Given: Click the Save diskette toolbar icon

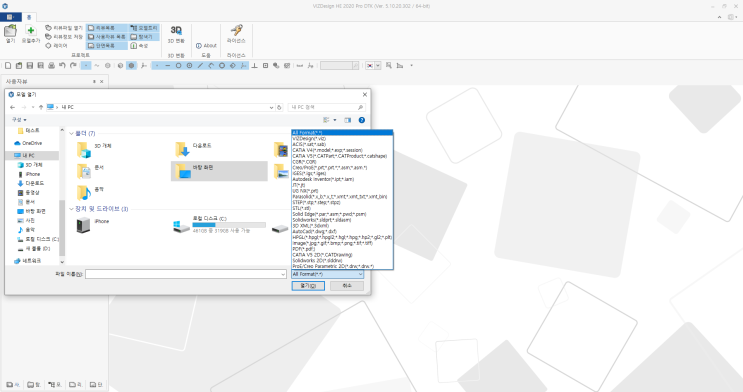Looking at the screenshot, I should click(29, 65).
